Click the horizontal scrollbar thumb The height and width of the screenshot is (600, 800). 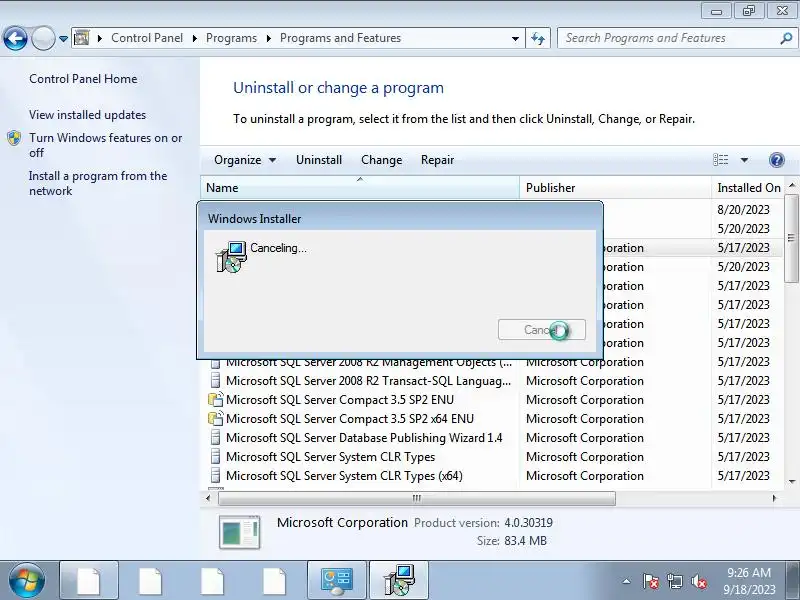click(416, 498)
